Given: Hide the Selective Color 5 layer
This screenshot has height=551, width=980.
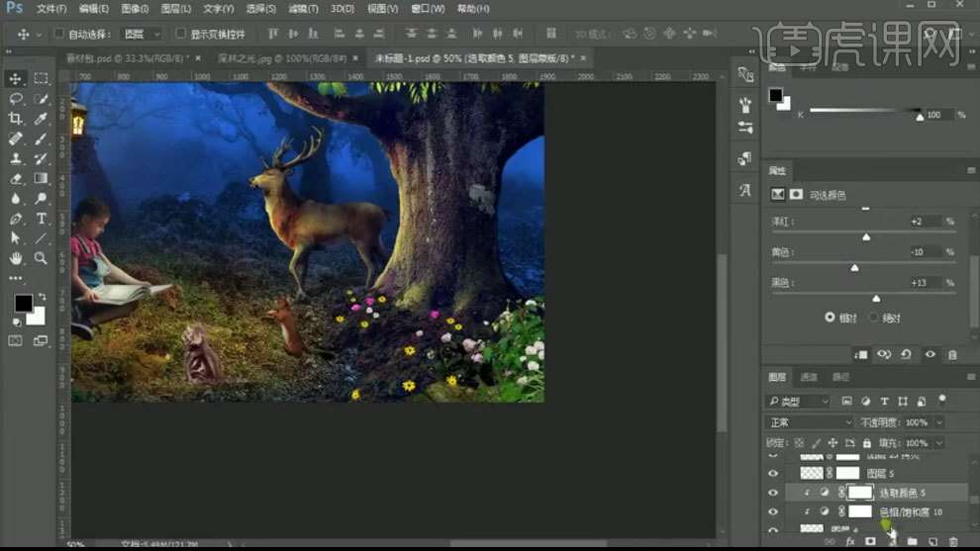Looking at the screenshot, I should click(773, 493).
